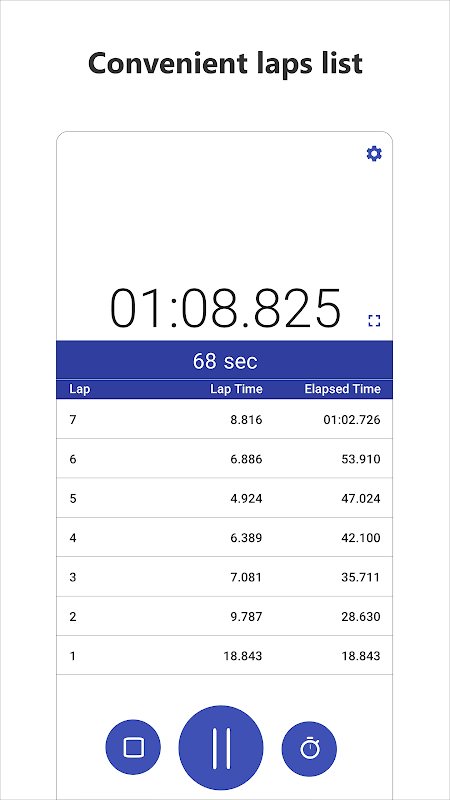Screen dimensions: 450x800
Task: Open settings via the gear icon
Action: pyautogui.click(x=374, y=154)
